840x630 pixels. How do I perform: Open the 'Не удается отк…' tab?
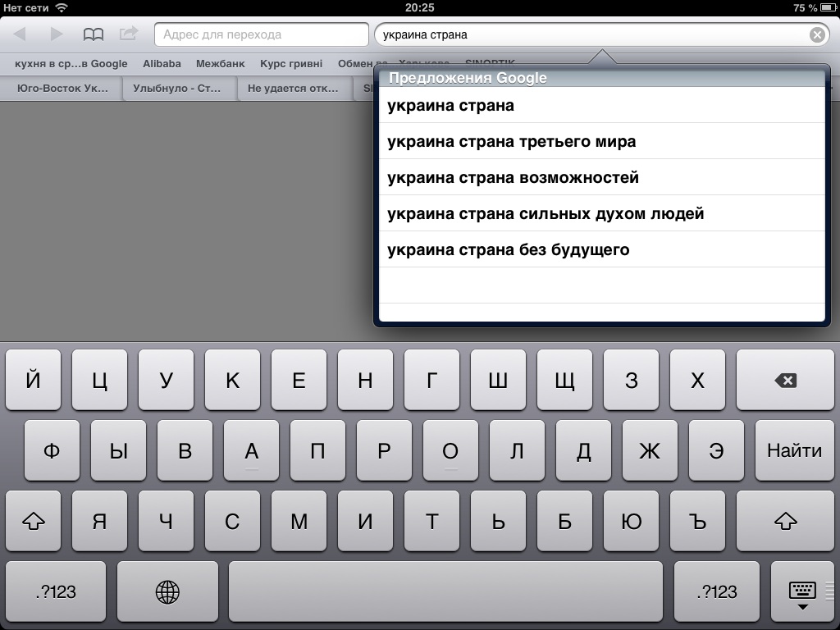(x=293, y=89)
